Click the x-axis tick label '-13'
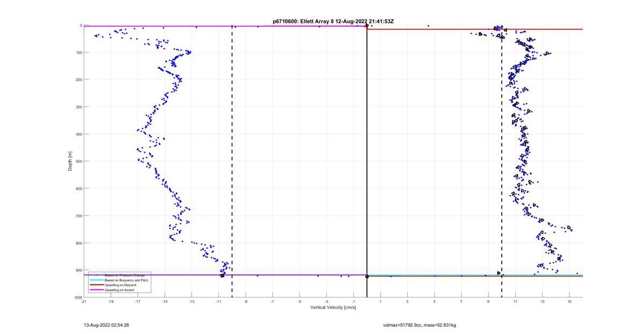The height and width of the screenshot is (334, 644). [192, 301]
